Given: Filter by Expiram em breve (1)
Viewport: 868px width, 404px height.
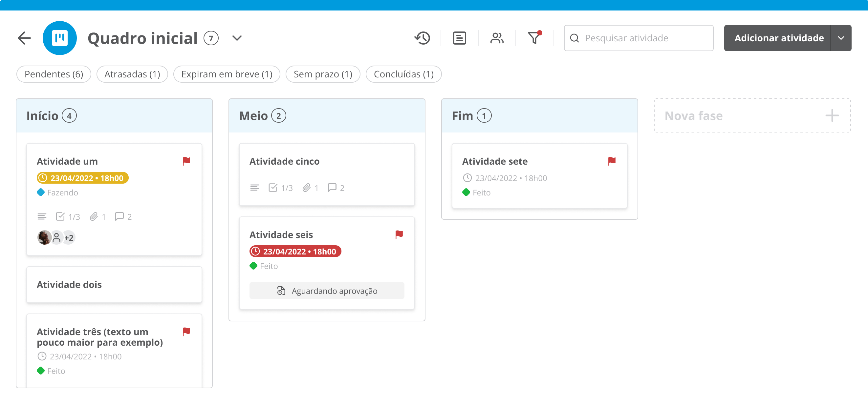Looking at the screenshot, I should click(227, 74).
